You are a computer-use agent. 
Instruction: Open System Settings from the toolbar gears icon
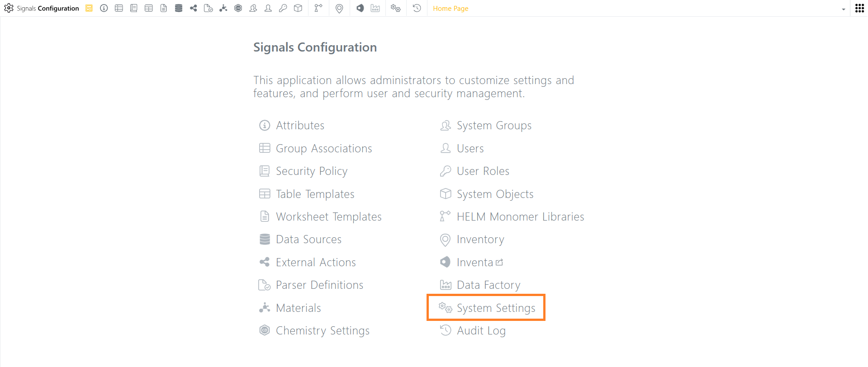(x=396, y=8)
